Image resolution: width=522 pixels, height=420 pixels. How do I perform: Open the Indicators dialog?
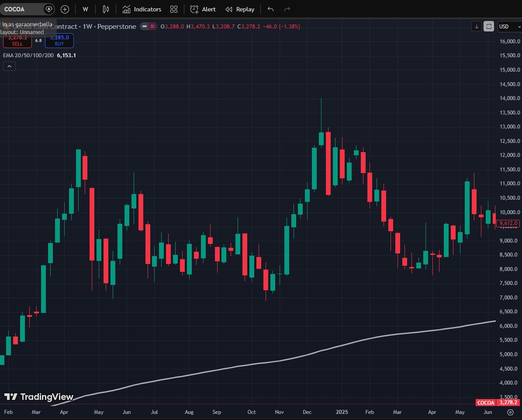click(x=142, y=9)
